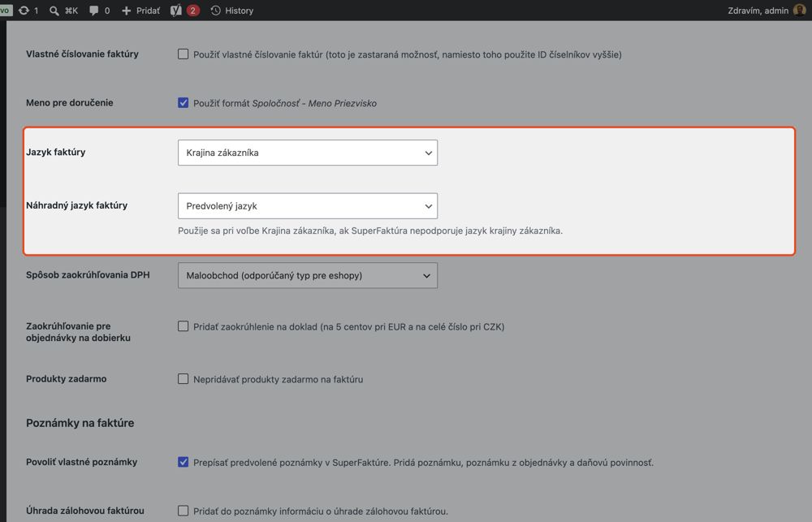Check Nepridávať produkty zadarmo na faktúru
The width and height of the screenshot is (812, 522).
pos(183,378)
